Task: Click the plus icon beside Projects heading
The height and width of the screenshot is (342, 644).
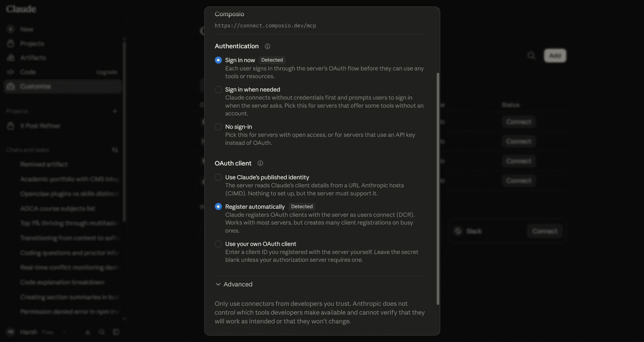Action: (x=115, y=111)
